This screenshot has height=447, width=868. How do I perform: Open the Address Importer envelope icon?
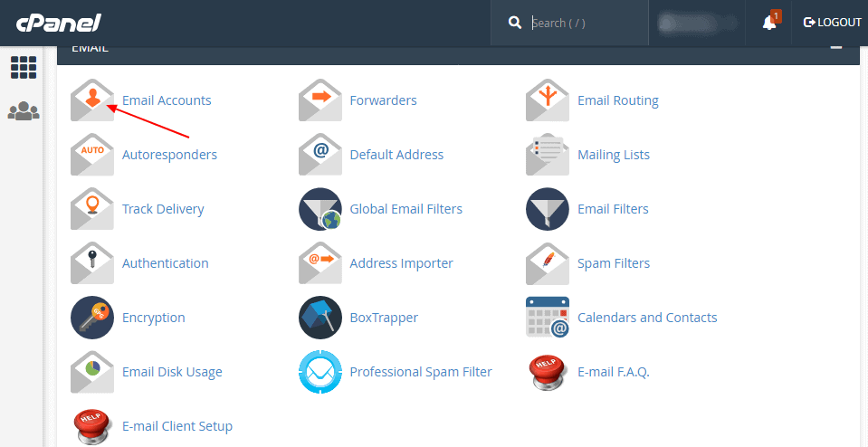(320, 262)
